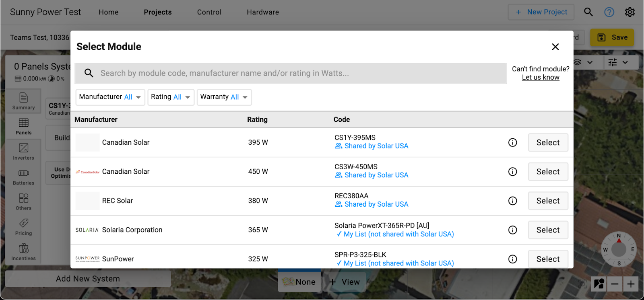
Task: Open the Pricing sidebar section
Action: (24, 227)
